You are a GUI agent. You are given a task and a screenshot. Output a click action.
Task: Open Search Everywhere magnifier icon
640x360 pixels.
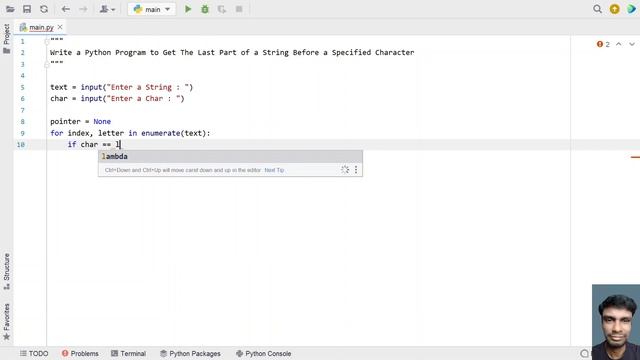tap(598, 9)
